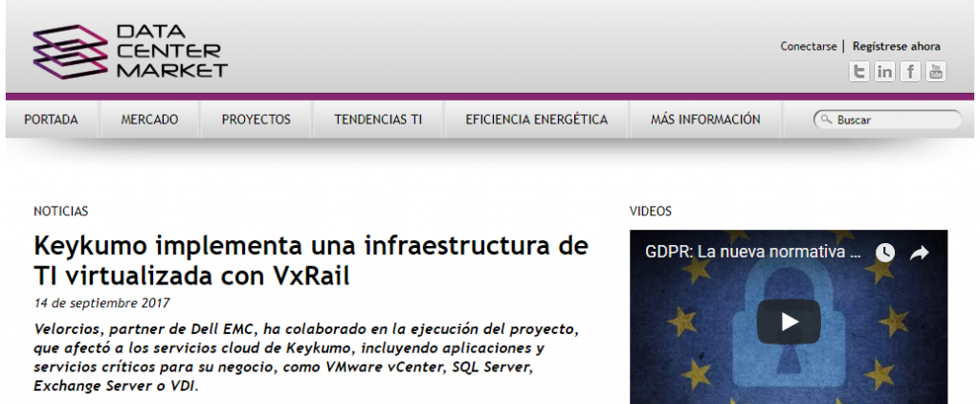Open the MÁS INFORMACIÓN menu item

click(x=705, y=120)
